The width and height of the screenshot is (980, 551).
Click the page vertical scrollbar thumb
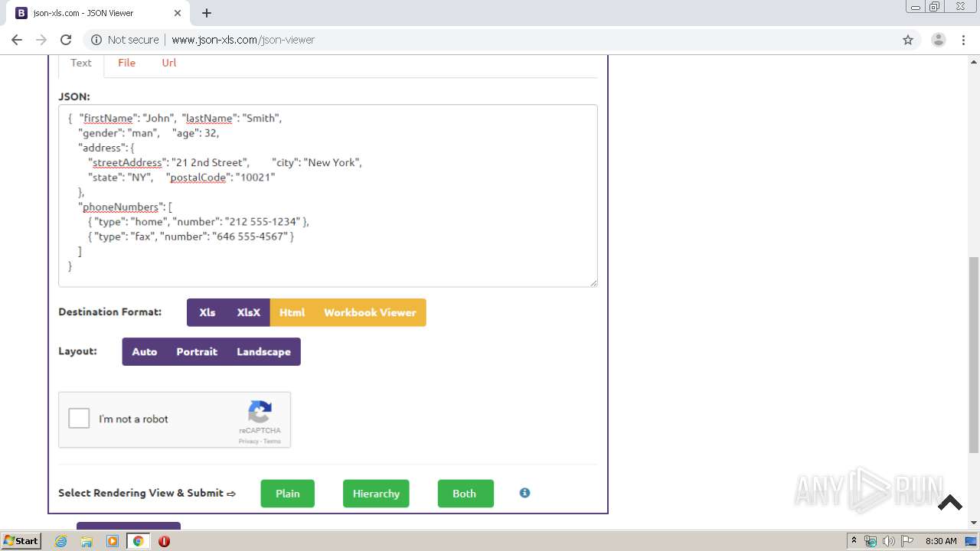(974, 355)
